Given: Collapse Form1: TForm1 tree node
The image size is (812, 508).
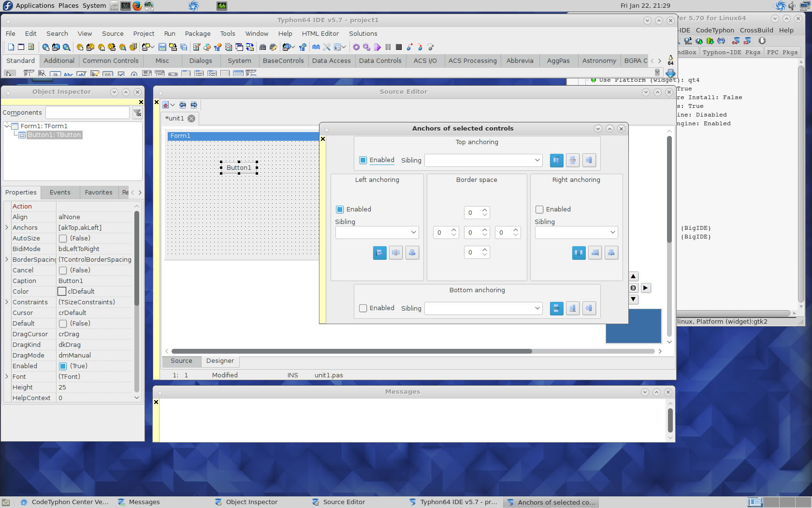Looking at the screenshot, I should (7, 126).
